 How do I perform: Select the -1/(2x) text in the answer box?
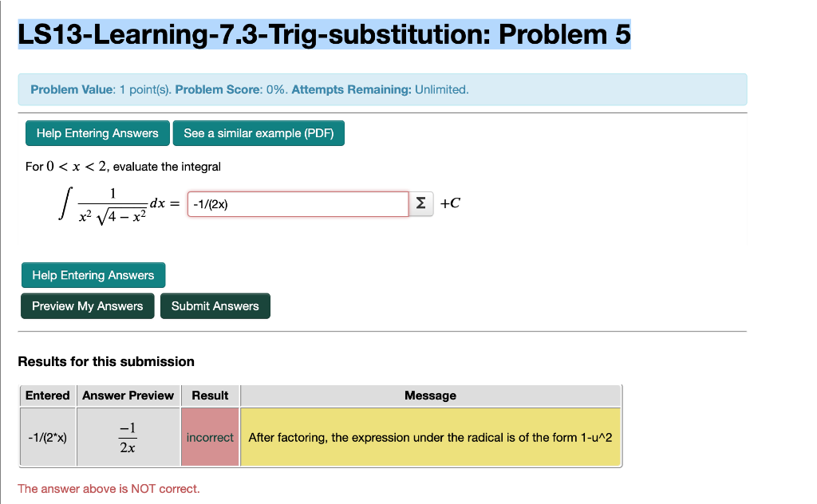[211, 203]
